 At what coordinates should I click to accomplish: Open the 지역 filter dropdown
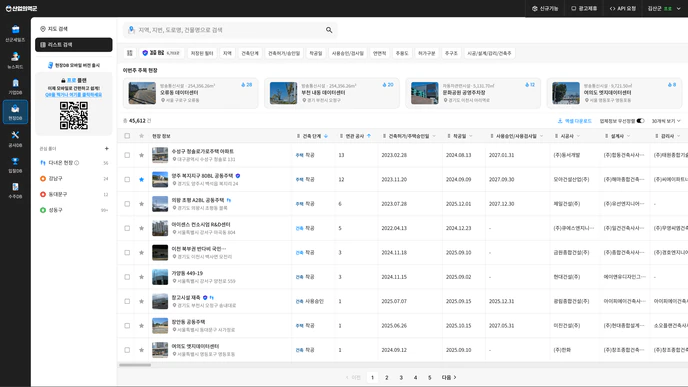[x=227, y=53]
